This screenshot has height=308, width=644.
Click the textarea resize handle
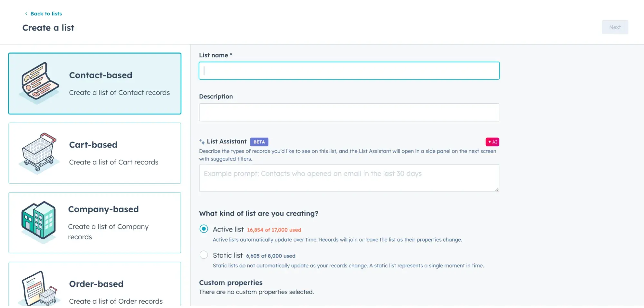497,189
